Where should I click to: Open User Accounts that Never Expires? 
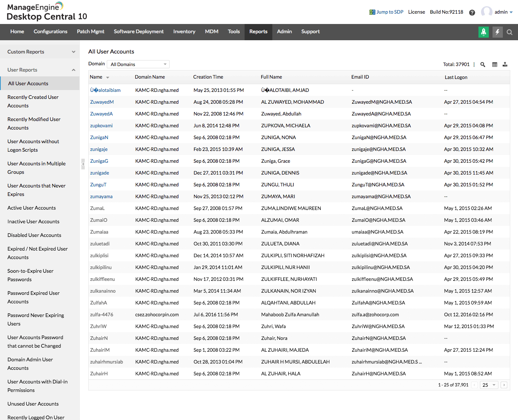point(37,190)
